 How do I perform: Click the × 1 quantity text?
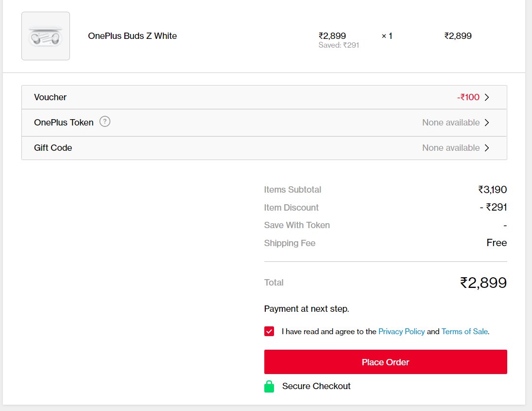click(387, 36)
